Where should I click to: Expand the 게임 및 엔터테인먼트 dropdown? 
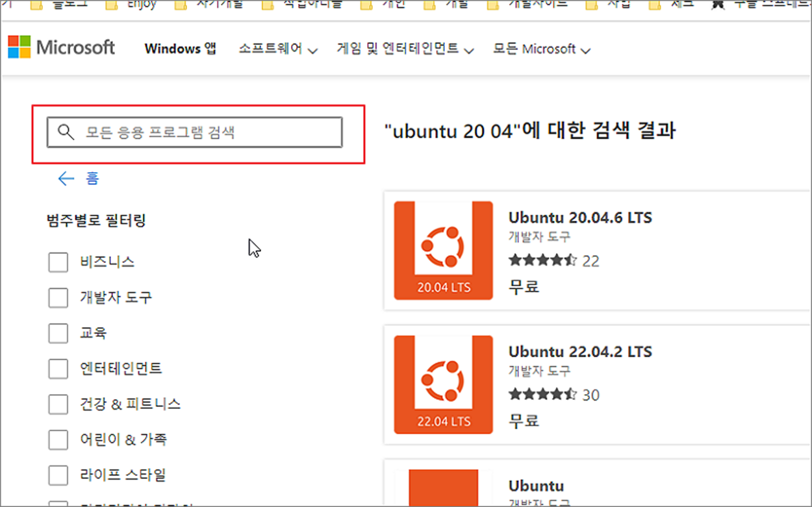pos(405,49)
